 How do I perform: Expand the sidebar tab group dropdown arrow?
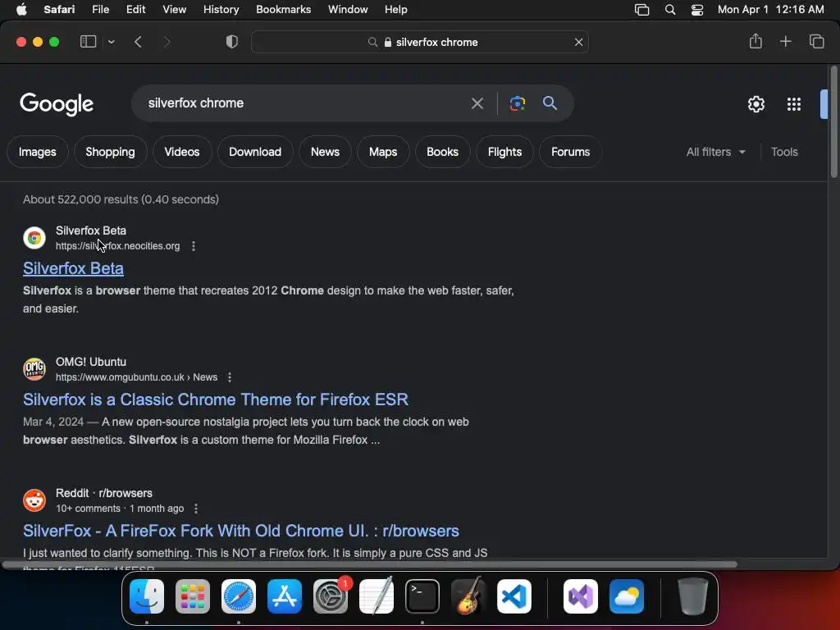pyautogui.click(x=111, y=42)
